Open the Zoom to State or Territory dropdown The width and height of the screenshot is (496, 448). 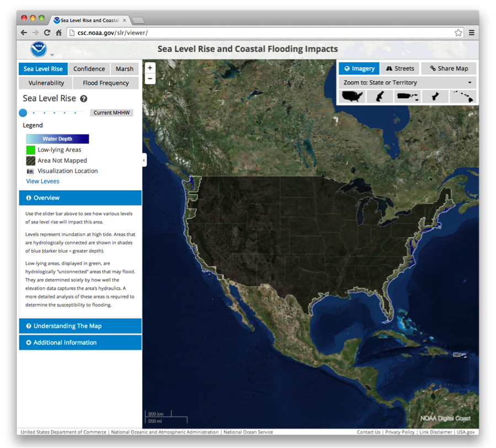407,83
